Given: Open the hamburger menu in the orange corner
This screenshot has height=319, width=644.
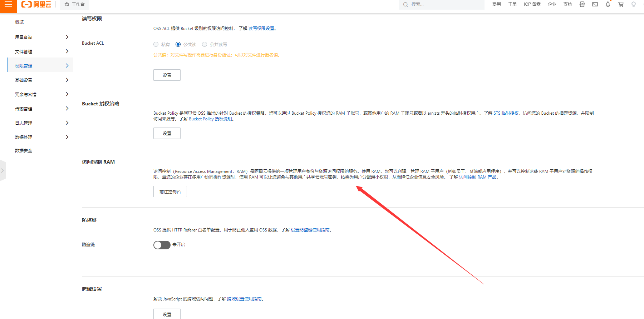Looking at the screenshot, I should coord(8,5).
